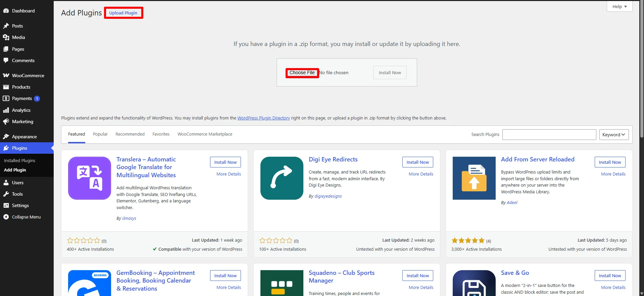Install Digi Eye Redirects plugin
This screenshot has width=644, height=296.
click(418, 162)
